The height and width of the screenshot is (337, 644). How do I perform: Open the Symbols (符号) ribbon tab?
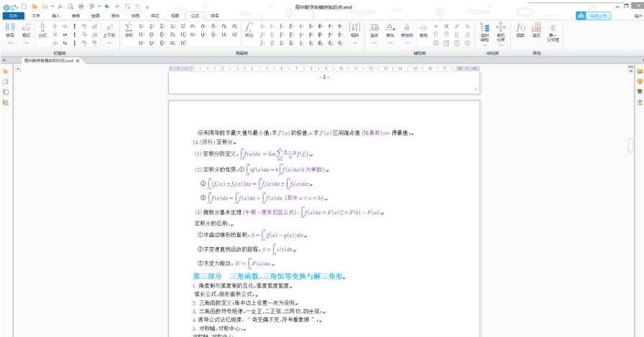click(215, 15)
